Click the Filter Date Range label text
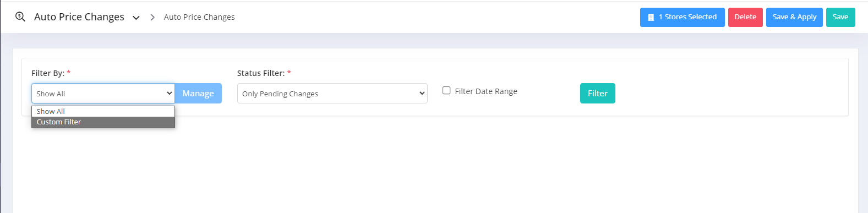This screenshot has height=213, width=868. pyautogui.click(x=486, y=91)
